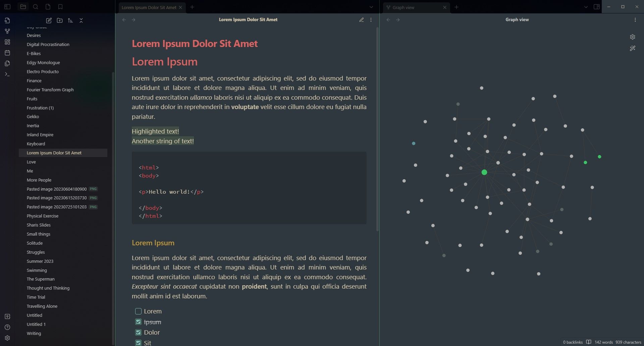Open the bookmarks pane icon
The width and height of the screenshot is (644, 346).
[x=60, y=7]
